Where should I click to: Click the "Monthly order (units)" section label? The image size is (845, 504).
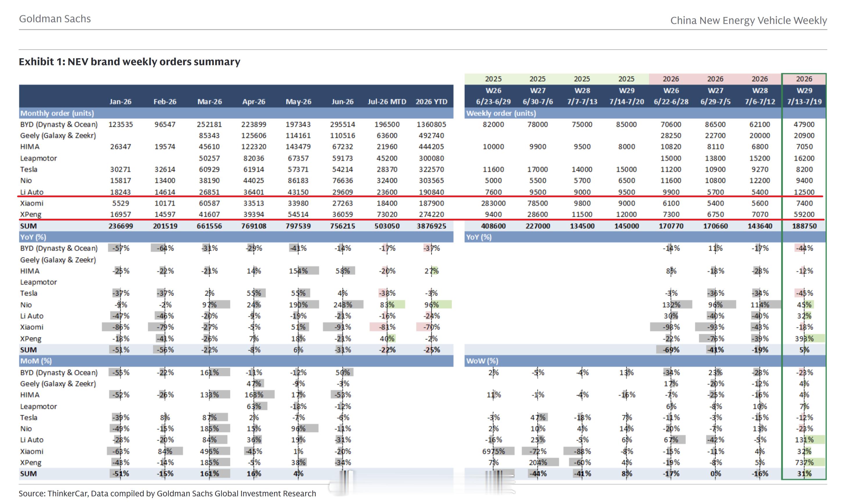click(x=57, y=113)
